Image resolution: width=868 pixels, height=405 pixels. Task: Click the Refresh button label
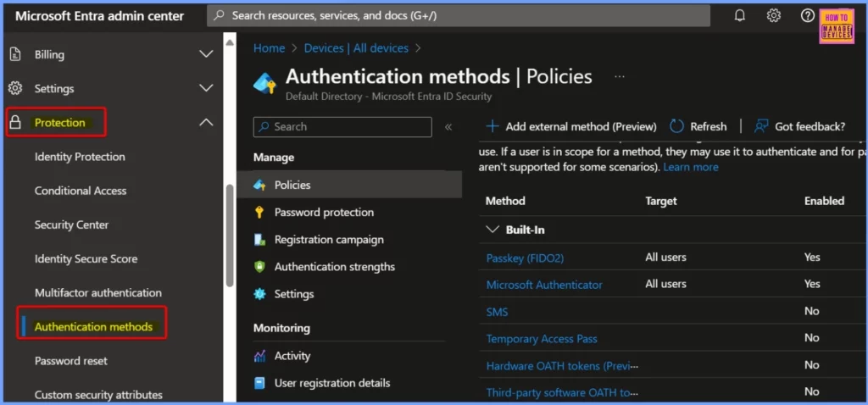coord(708,127)
